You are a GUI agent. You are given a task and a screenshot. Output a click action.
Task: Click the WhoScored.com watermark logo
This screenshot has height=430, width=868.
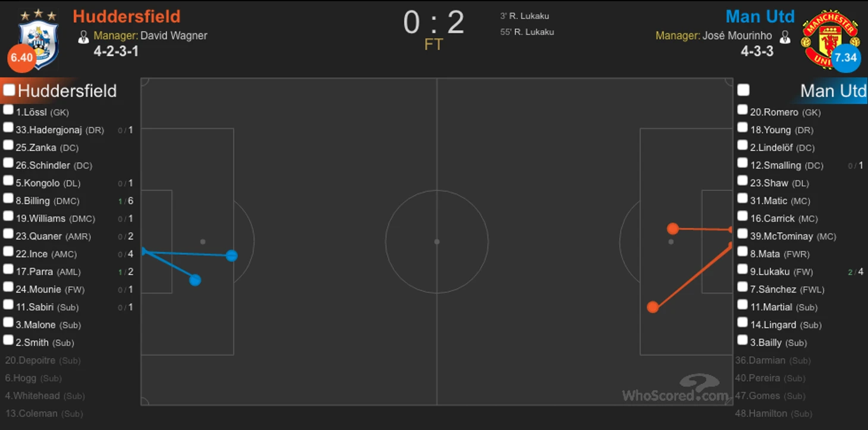pos(675,388)
